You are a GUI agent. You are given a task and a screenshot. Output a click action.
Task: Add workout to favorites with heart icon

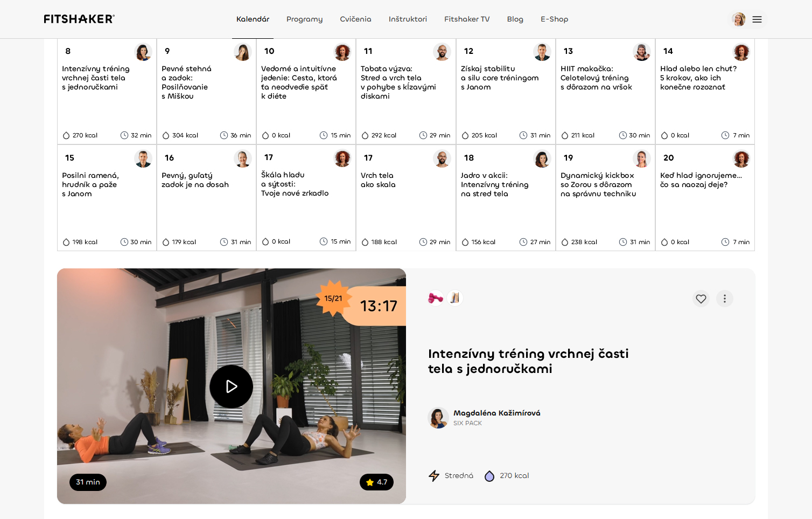click(x=701, y=299)
